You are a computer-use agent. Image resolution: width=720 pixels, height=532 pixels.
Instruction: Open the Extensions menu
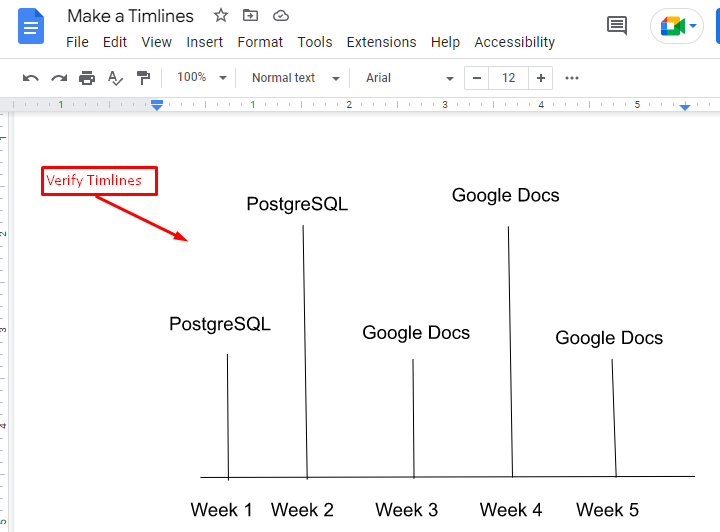(x=381, y=42)
